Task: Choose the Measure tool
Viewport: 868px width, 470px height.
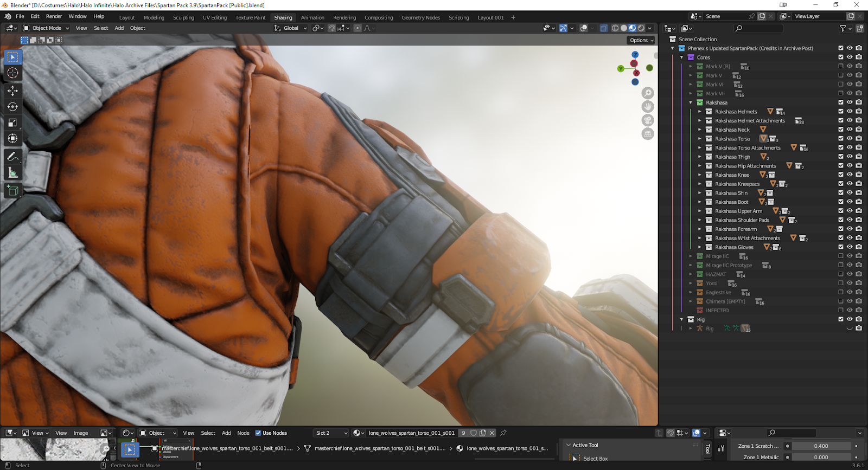Action: (x=12, y=173)
